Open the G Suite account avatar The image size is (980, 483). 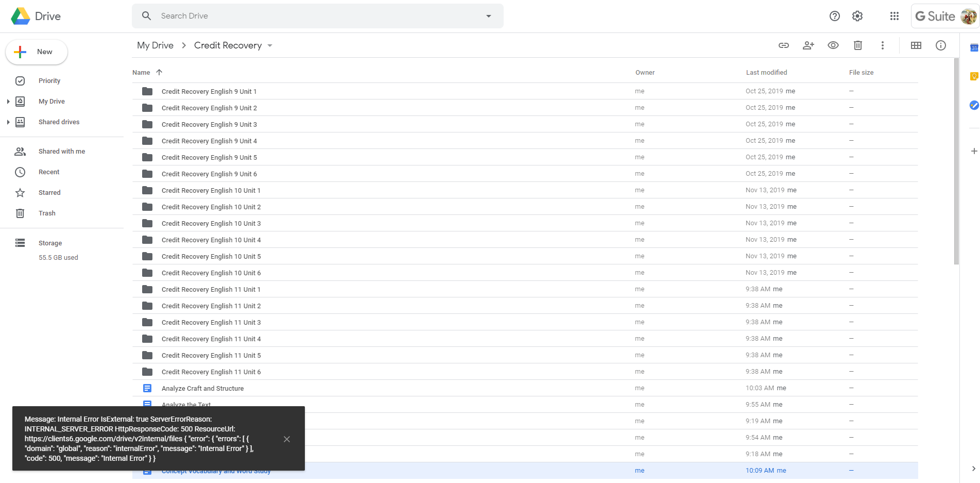969,16
